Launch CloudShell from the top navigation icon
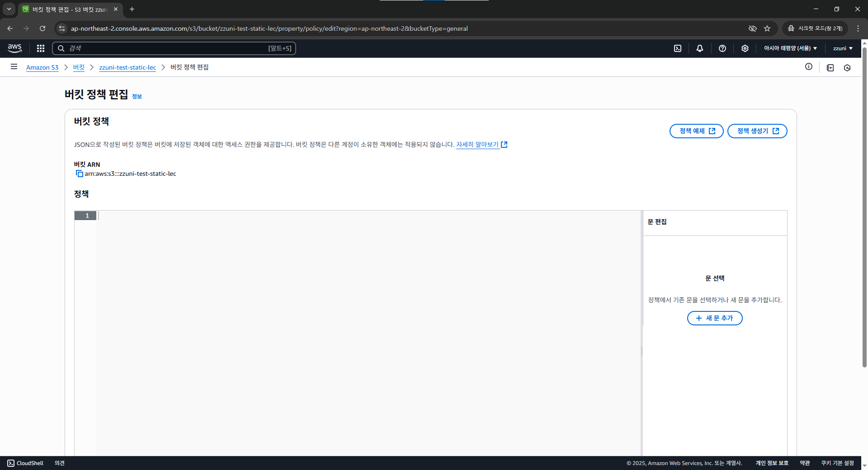 tap(678, 48)
